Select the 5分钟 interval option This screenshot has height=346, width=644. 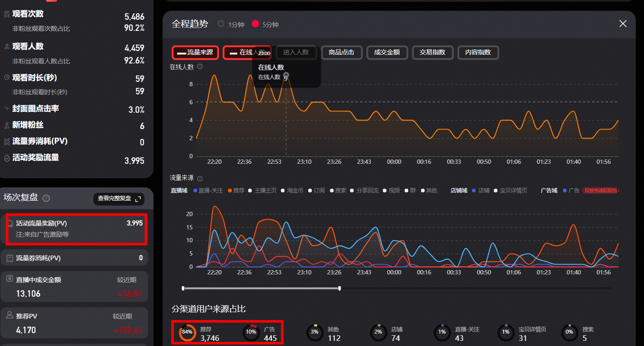point(265,24)
